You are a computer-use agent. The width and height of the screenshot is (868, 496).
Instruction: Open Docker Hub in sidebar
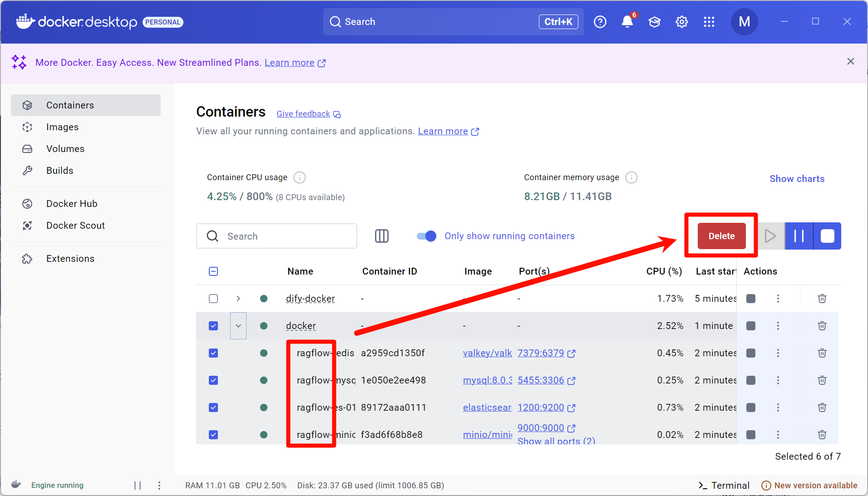(86, 204)
